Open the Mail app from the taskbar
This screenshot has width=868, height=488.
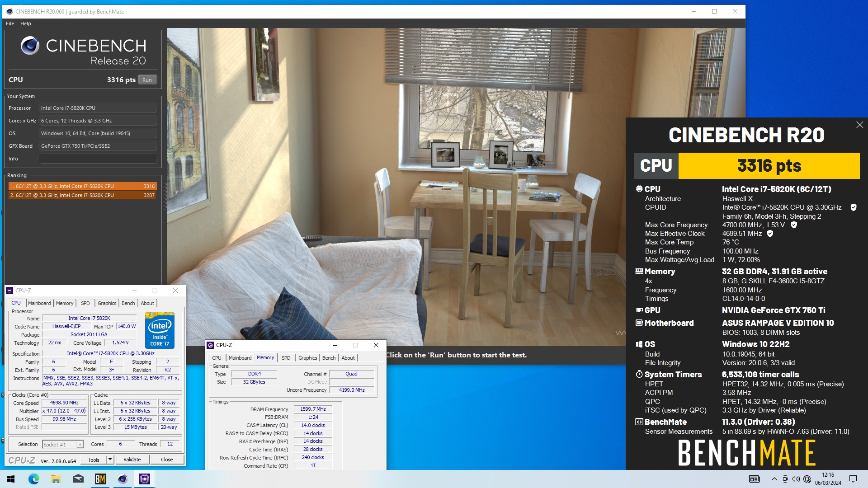tap(78, 479)
